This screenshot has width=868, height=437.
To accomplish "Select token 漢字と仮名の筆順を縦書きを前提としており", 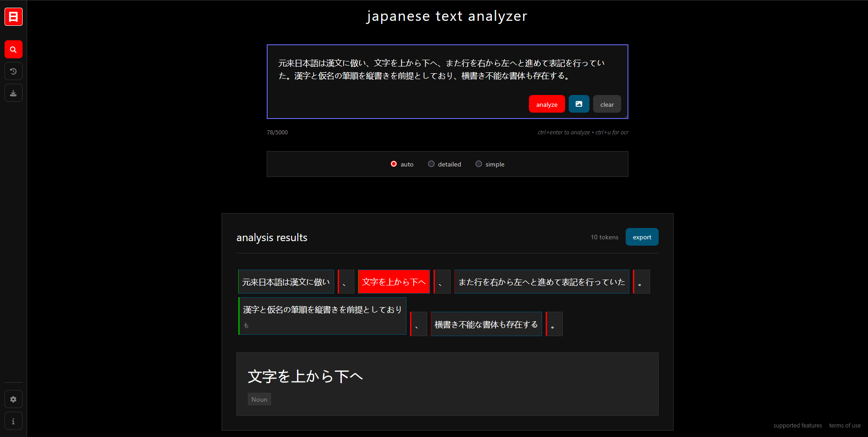I will click(x=322, y=316).
